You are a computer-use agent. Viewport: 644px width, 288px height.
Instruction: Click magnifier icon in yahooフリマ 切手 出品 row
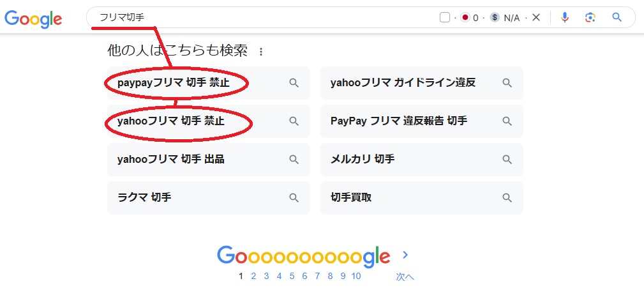pyautogui.click(x=294, y=160)
